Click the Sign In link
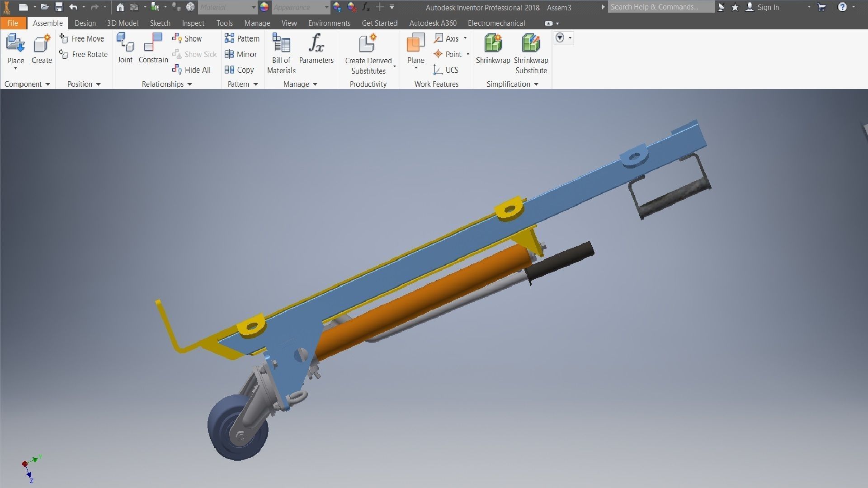 pos(768,7)
